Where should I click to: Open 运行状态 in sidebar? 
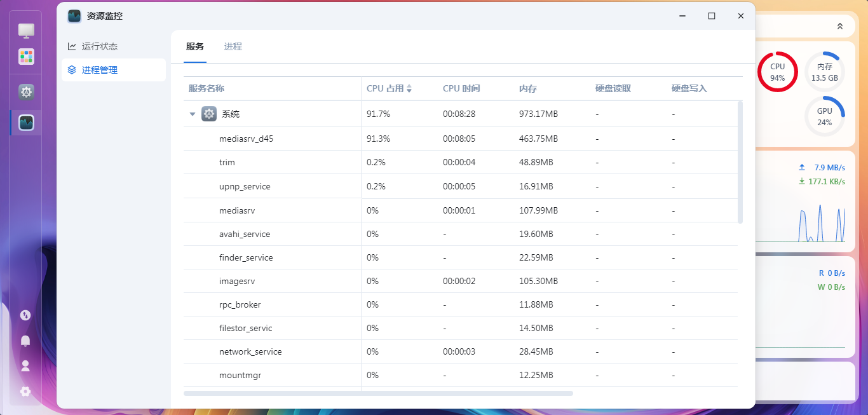114,46
